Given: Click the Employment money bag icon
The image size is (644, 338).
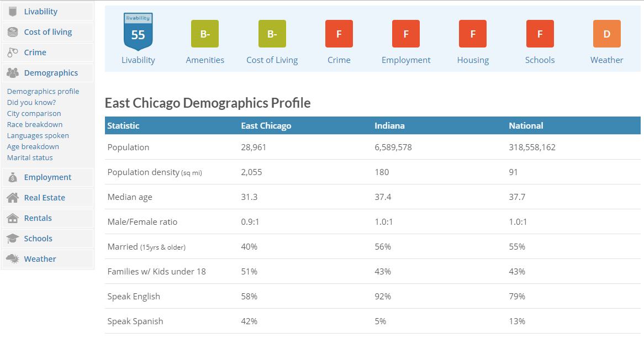Looking at the screenshot, I should pyautogui.click(x=13, y=177).
